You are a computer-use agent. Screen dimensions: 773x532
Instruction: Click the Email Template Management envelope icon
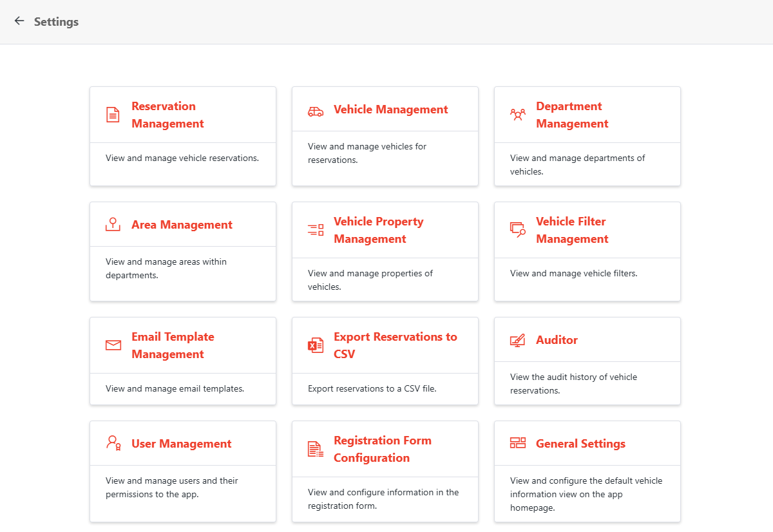tap(113, 345)
